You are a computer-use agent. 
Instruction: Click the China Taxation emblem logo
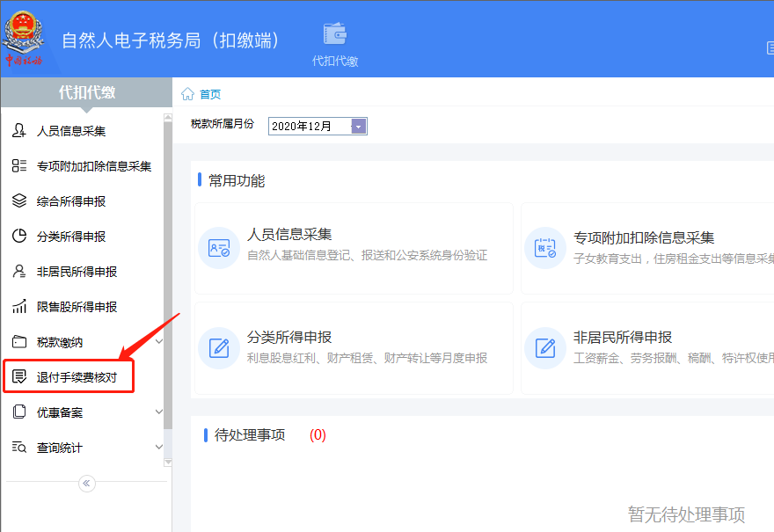(x=23, y=38)
